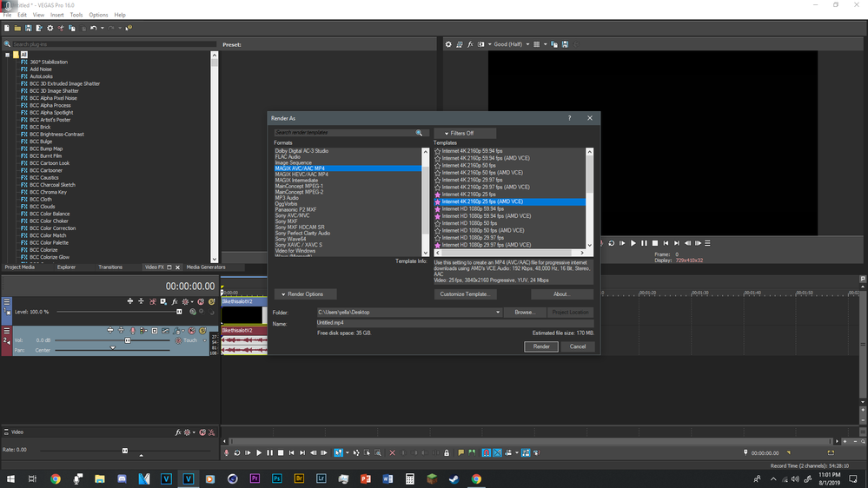The image size is (868, 488).
Task: Select the Zoom Edit tool in timeline toolbar
Action: point(378,452)
